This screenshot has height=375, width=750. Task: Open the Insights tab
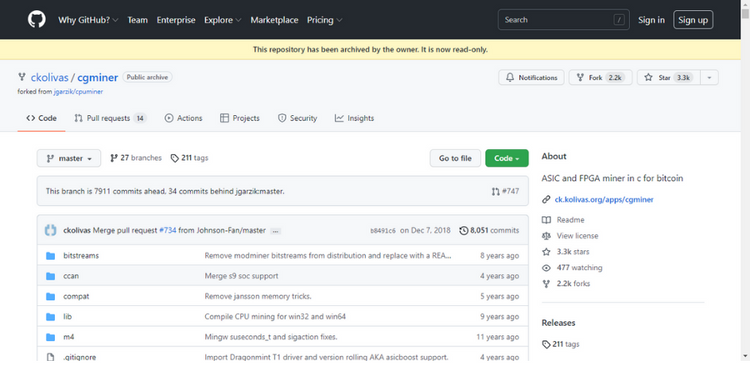pos(354,118)
